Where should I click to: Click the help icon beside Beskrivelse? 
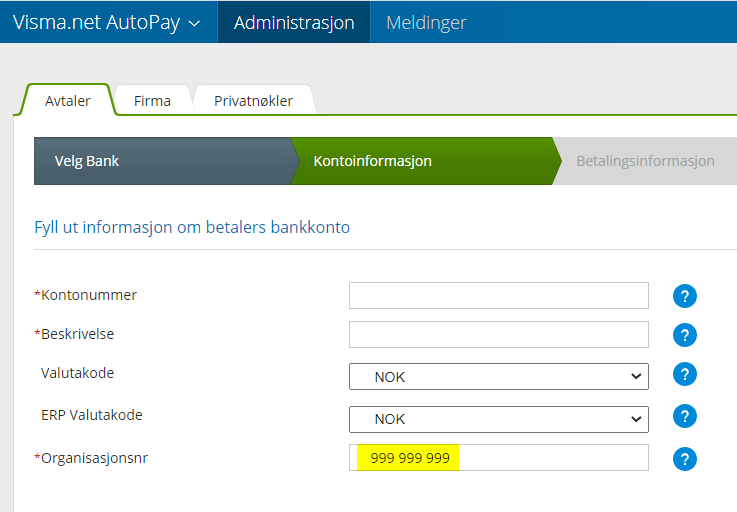click(684, 335)
